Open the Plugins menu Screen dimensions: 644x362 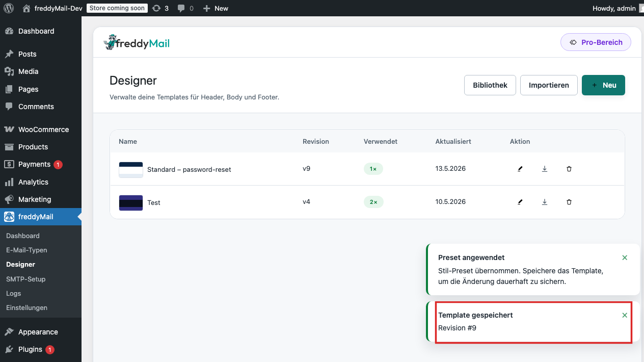click(41, 349)
